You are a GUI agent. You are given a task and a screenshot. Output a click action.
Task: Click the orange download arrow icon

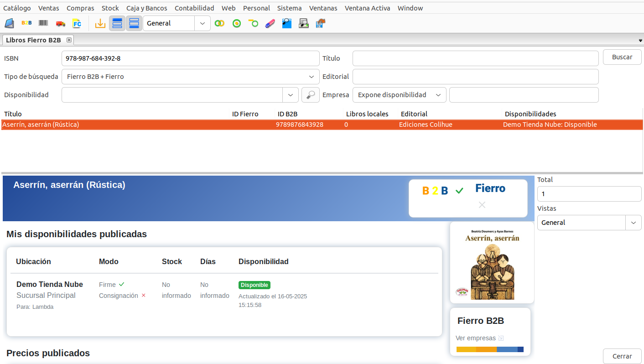click(x=100, y=23)
